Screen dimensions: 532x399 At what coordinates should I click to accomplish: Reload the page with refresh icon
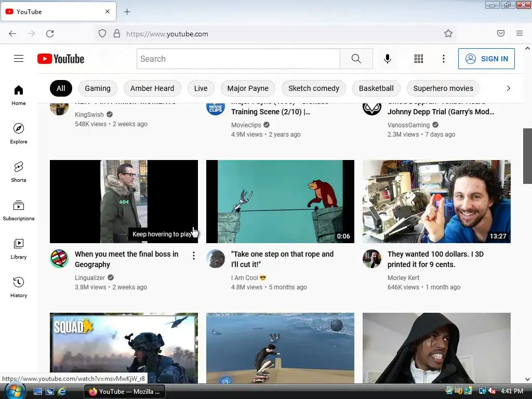[x=50, y=34]
